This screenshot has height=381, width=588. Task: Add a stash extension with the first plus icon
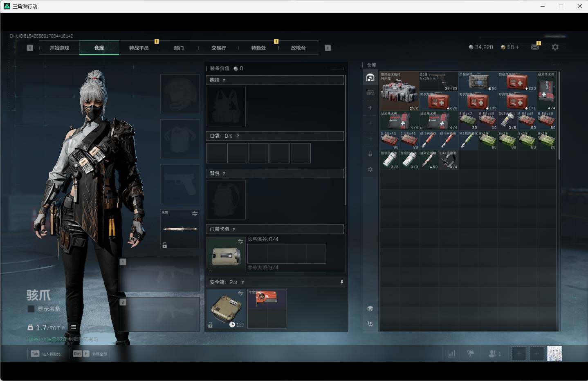(370, 108)
